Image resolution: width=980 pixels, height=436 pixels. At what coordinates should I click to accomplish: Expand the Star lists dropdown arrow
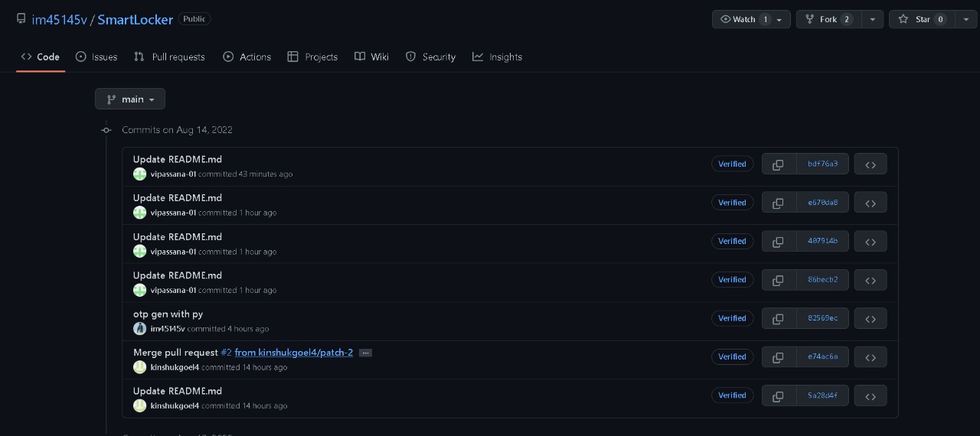coord(966,19)
